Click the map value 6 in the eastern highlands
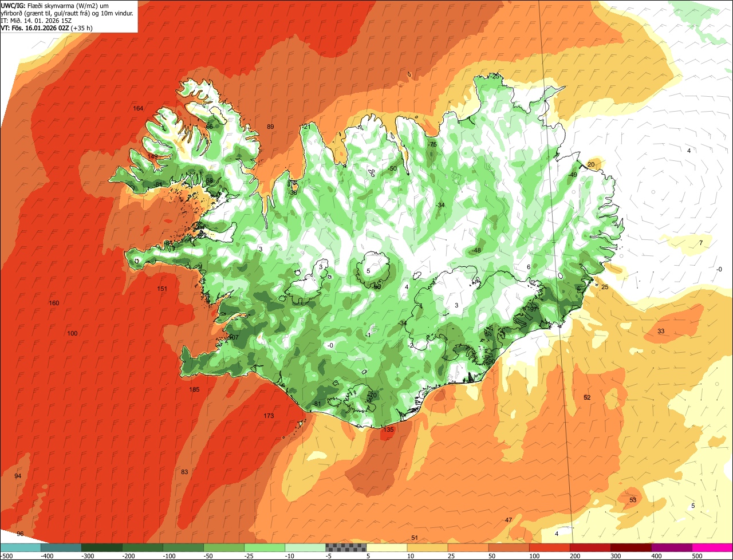The height and width of the screenshot is (560, 733). coord(529,267)
